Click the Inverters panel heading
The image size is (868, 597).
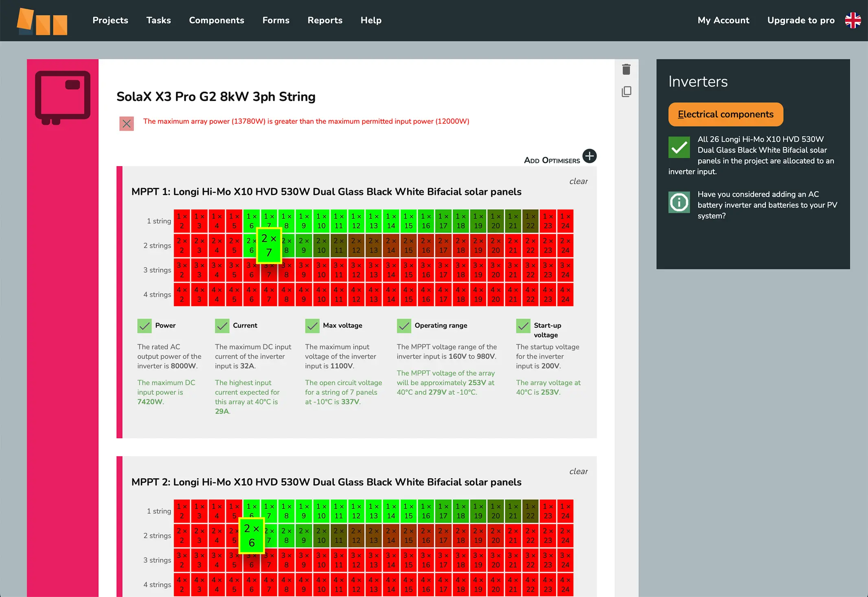point(698,81)
